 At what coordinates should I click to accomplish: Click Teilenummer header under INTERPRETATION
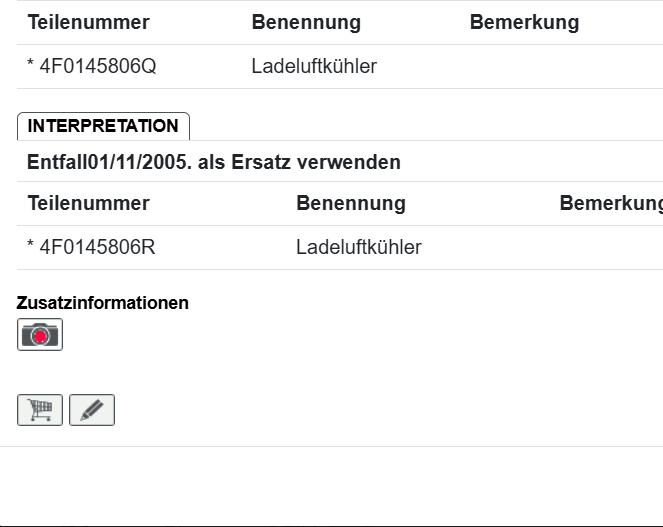click(88, 203)
